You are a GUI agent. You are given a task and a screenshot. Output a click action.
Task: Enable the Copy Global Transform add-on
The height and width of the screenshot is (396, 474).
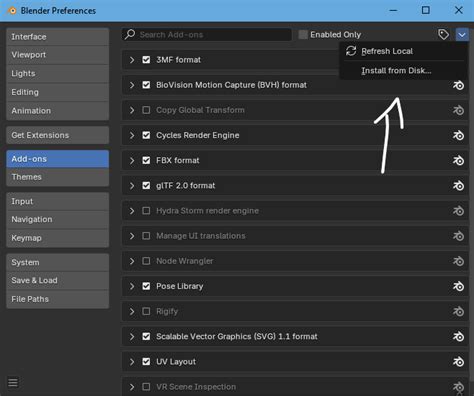[x=146, y=110]
